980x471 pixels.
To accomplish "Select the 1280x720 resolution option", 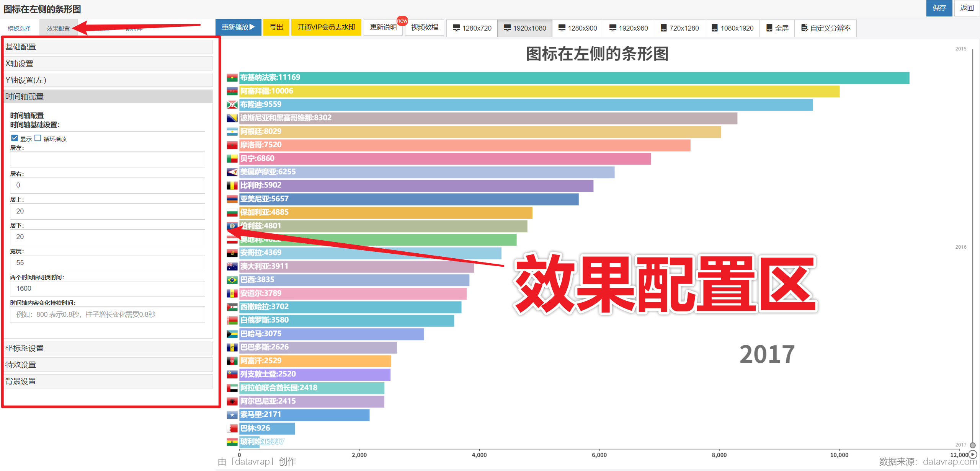I will [472, 28].
